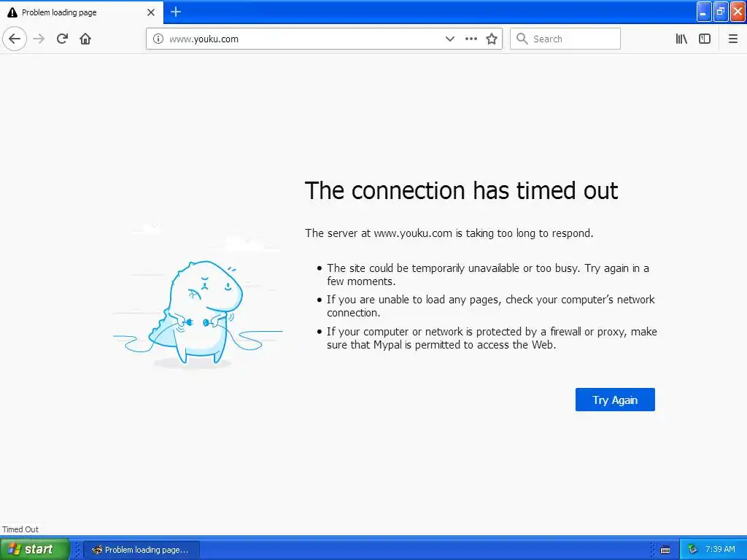Click the 7:39 AM clock

click(720, 550)
